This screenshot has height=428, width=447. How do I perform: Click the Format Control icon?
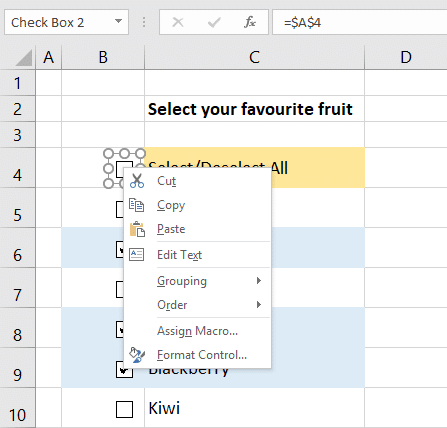(137, 355)
